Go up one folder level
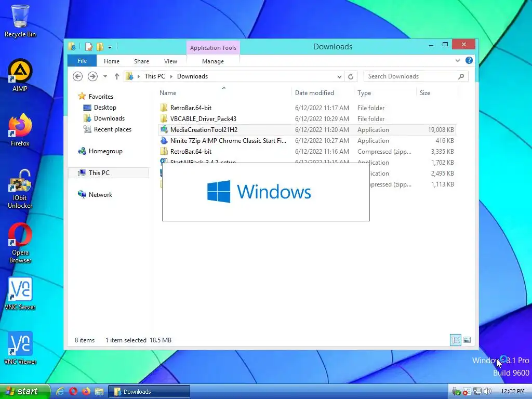This screenshot has width=532, height=399. pyautogui.click(x=117, y=76)
